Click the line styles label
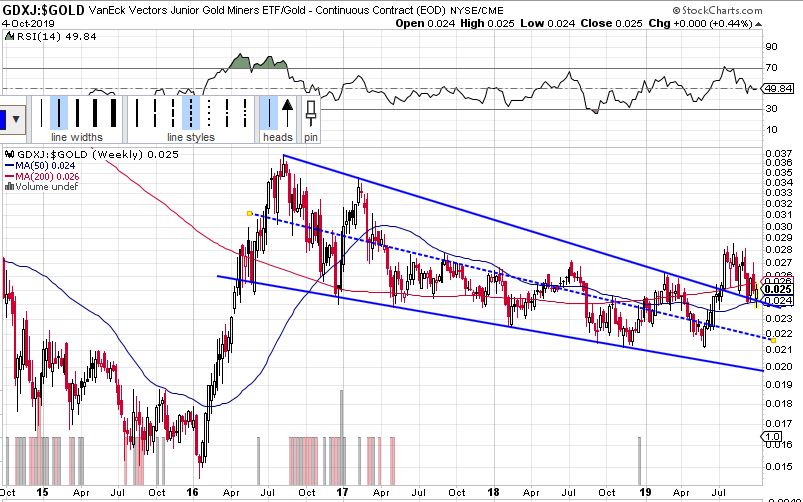 tap(191, 137)
